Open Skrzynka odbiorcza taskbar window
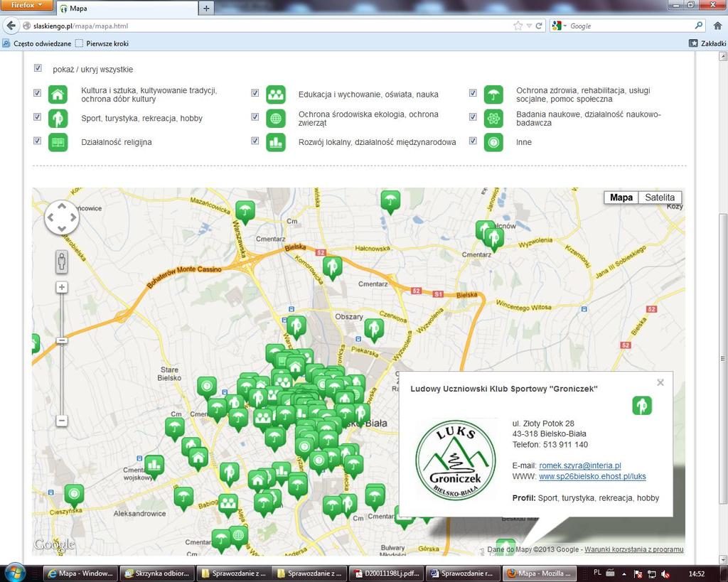This screenshot has width=728, height=582. (x=157, y=573)
